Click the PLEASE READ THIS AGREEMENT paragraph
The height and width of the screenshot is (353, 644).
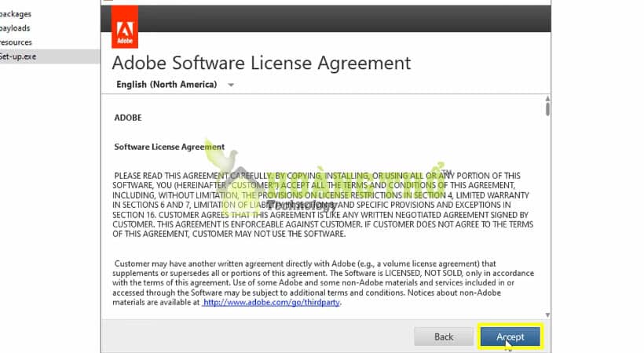point(322,204)
